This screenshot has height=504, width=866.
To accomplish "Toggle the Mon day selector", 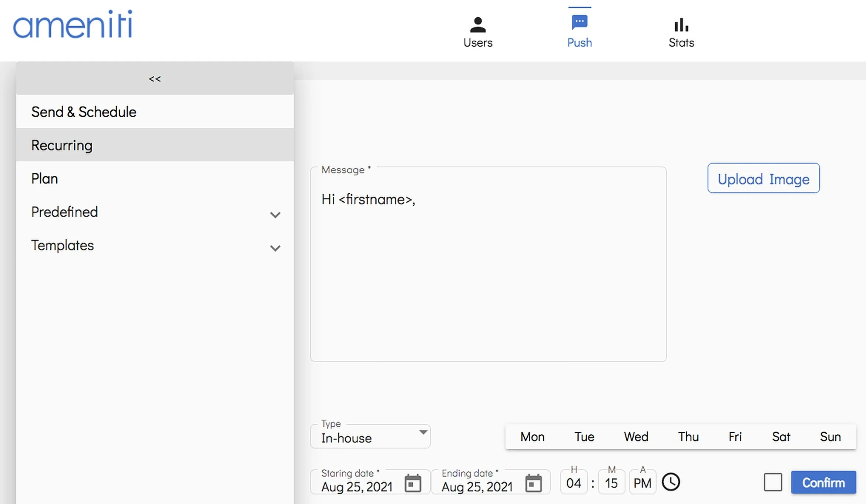I will (x=532, y=437).
